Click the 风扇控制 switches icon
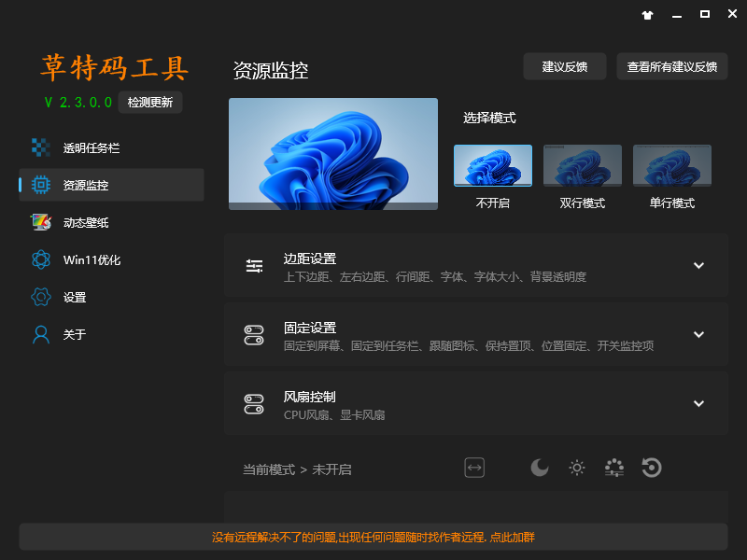Viewport: 747px width, 560px height. tap(254, 404)
